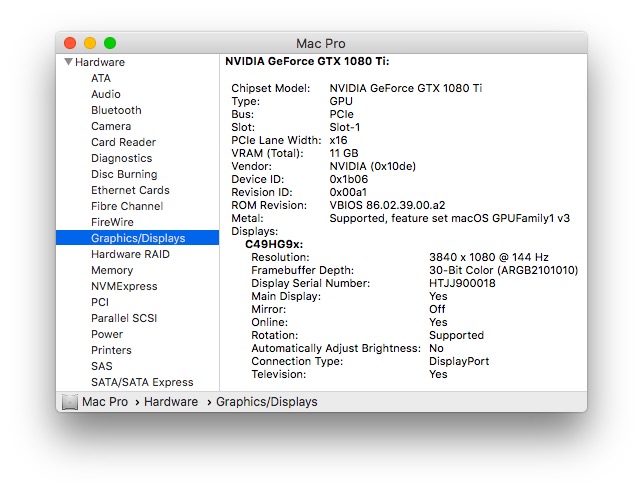This screenshot has height=492, width=643.
Task: Select Power in the sidebar
Action: (107, 334)
